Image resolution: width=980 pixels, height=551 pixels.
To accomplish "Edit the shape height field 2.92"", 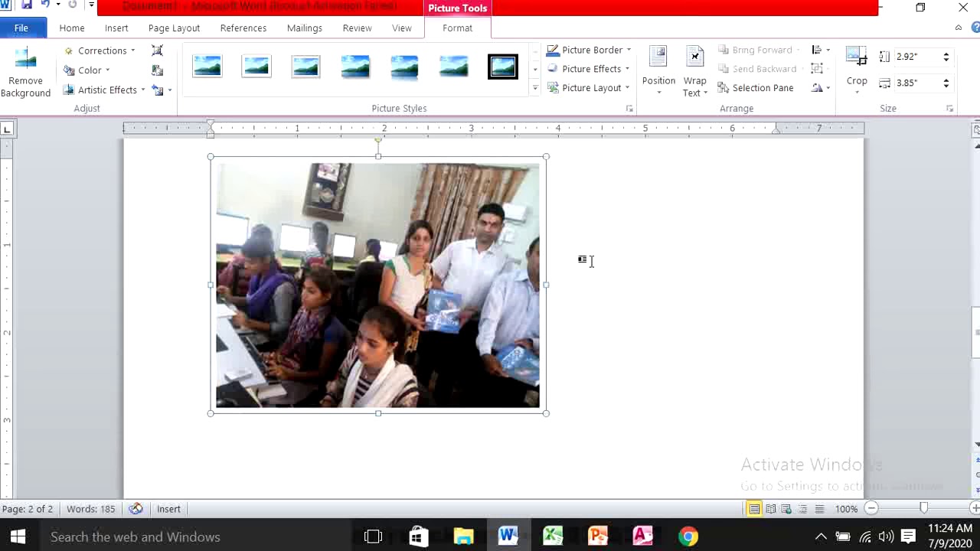I will coord(916,57).
